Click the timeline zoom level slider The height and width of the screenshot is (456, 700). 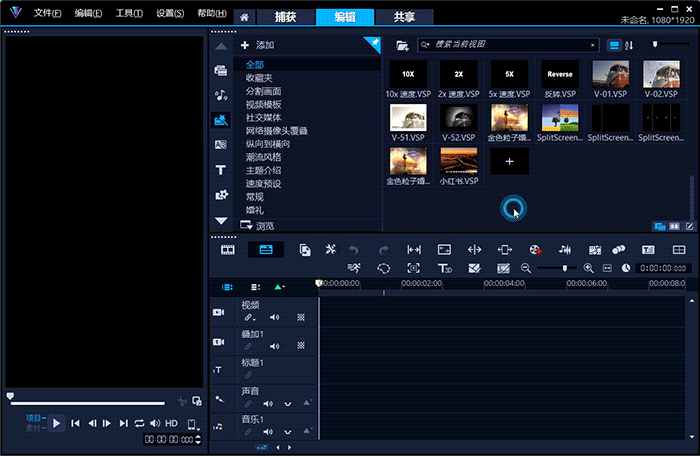click(564, 268)
